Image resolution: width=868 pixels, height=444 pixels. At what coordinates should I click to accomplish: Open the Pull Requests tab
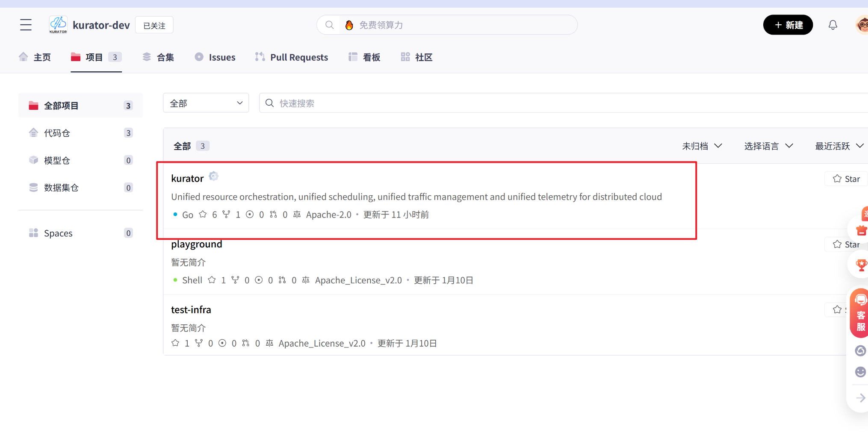(292, 57)
